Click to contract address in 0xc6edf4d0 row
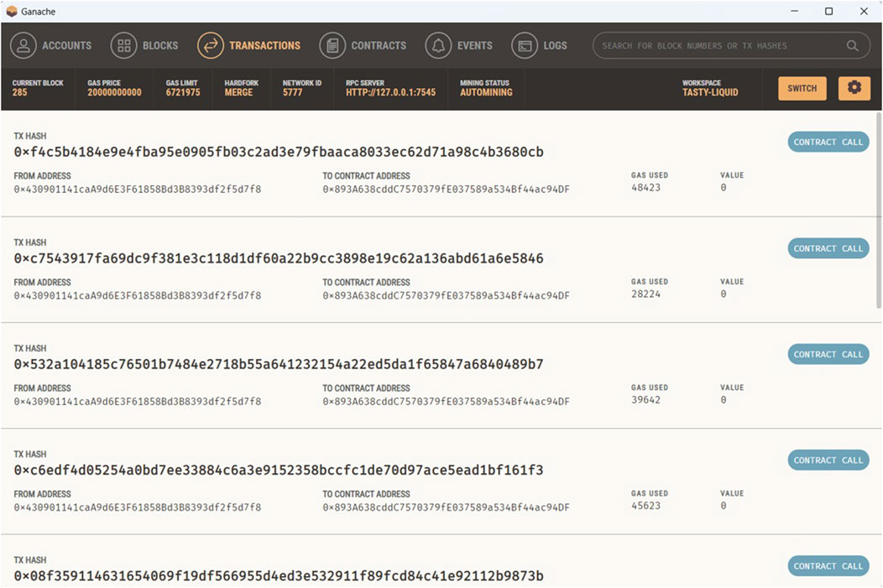Image resolution: width=883 pixels, height=588 pixels. click(446, 507)
